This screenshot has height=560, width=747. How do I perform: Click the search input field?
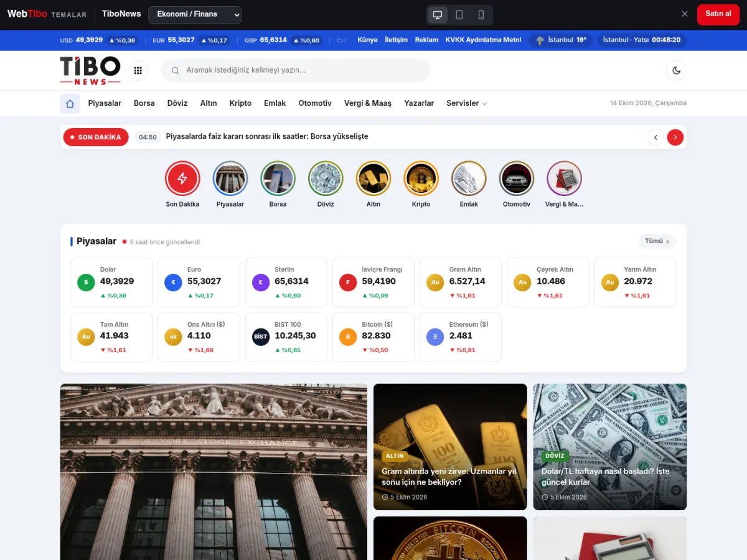296,70
